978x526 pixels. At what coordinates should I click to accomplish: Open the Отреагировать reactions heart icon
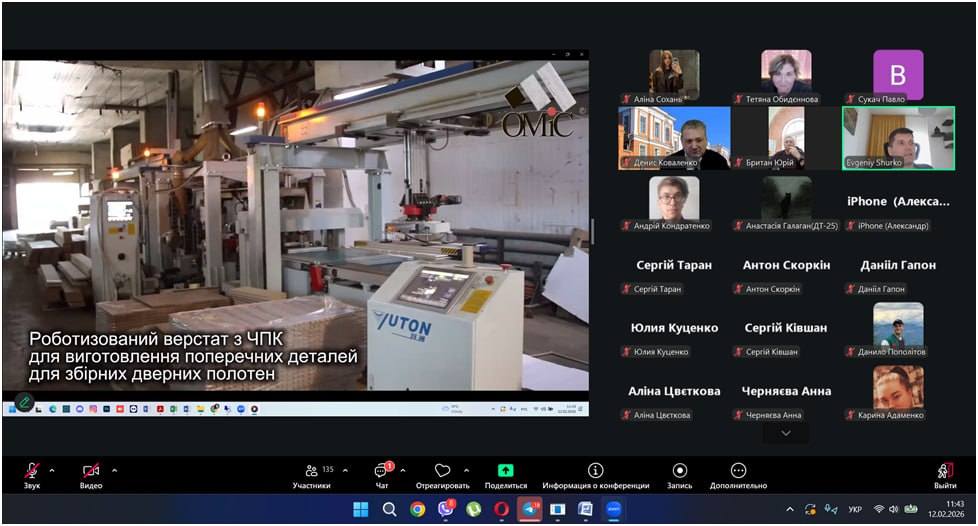[443, 471]
